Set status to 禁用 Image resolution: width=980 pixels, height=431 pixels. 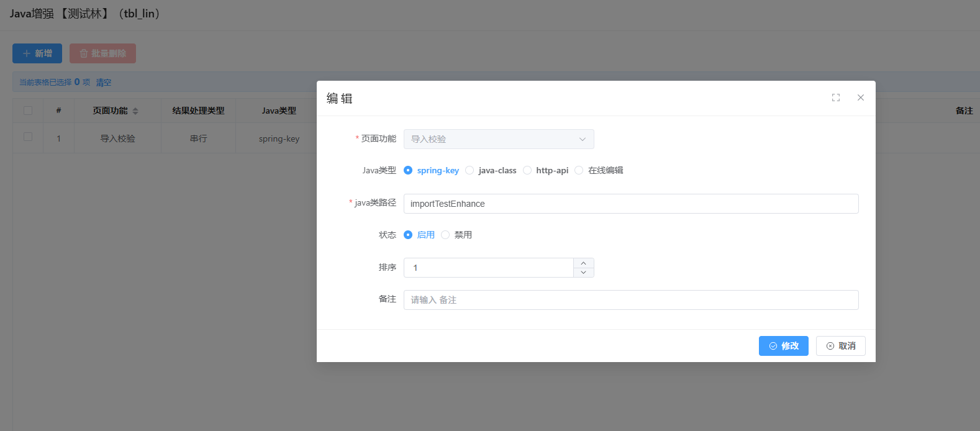[x=445, y=235]
